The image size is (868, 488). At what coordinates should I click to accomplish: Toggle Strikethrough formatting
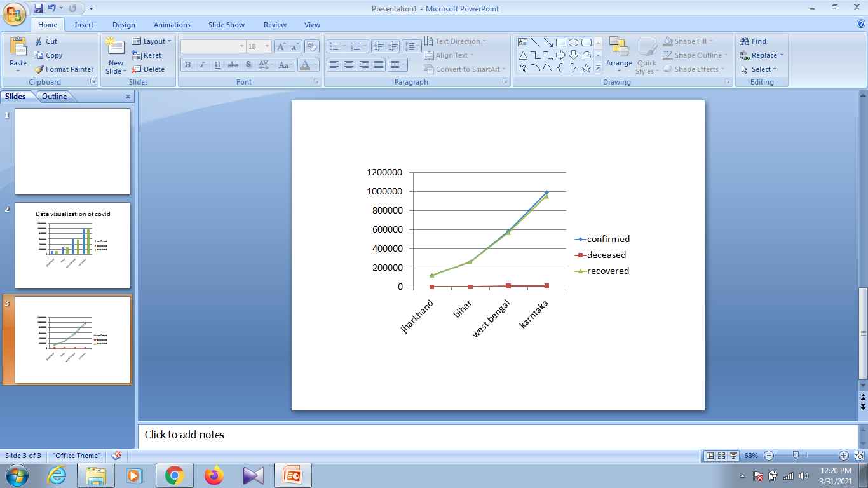click(233, 65)
